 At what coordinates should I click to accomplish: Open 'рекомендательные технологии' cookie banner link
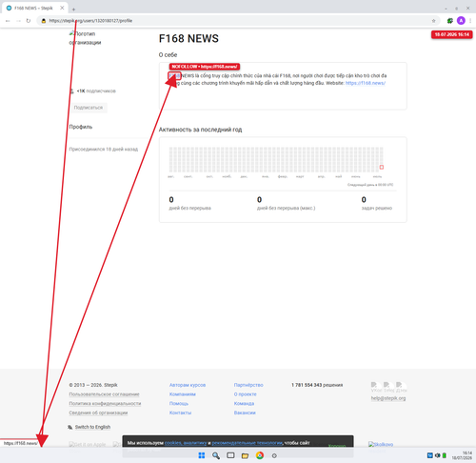(x=248, y=443)
